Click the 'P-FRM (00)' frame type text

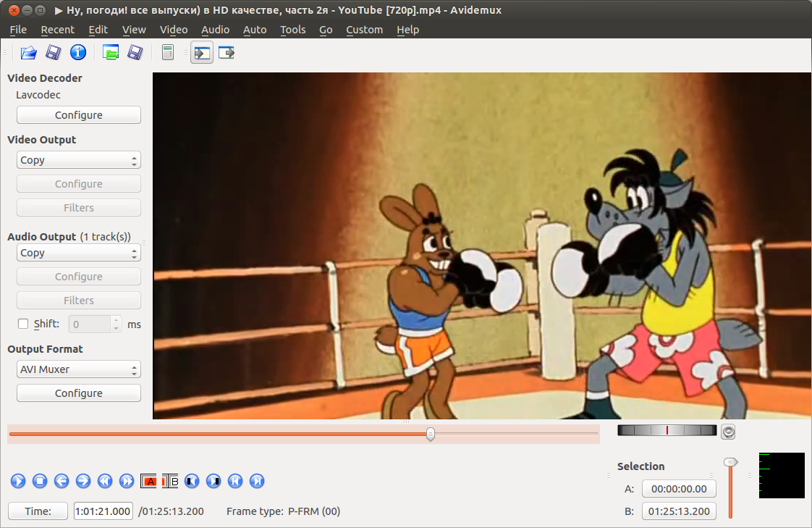point(314,511)
